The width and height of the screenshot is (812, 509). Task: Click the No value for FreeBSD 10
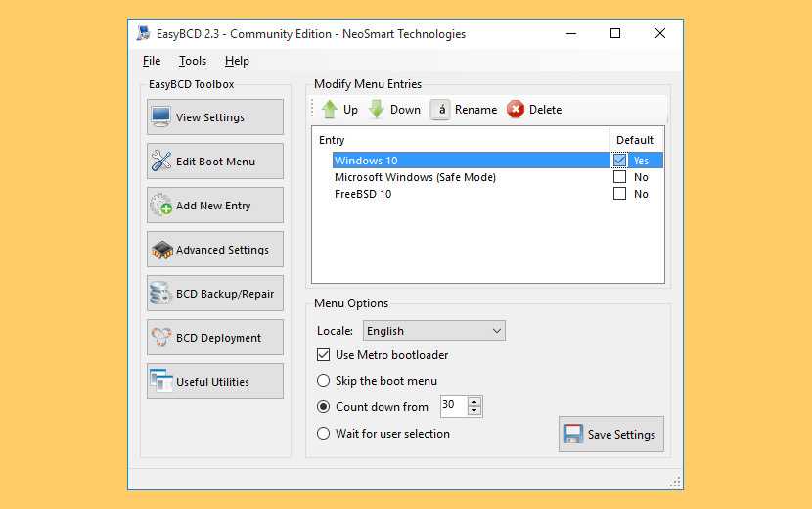(641, 194)
